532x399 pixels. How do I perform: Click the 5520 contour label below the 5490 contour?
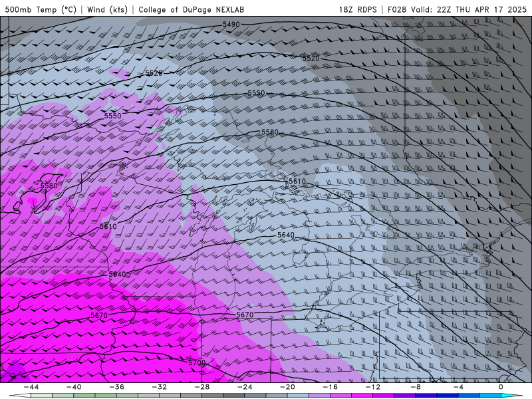pos(311,59)
